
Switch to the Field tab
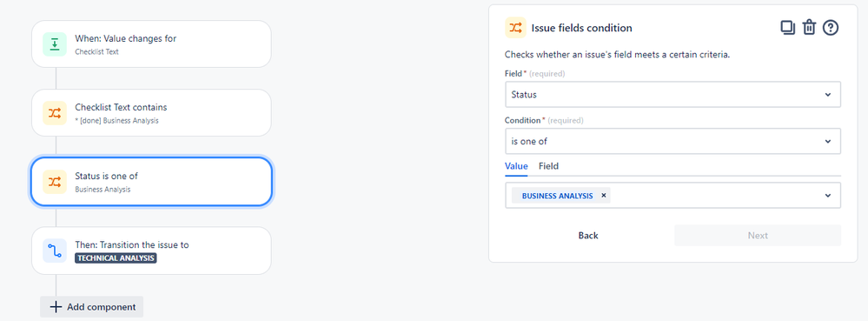pyautogui.click(x=548, y=166)
